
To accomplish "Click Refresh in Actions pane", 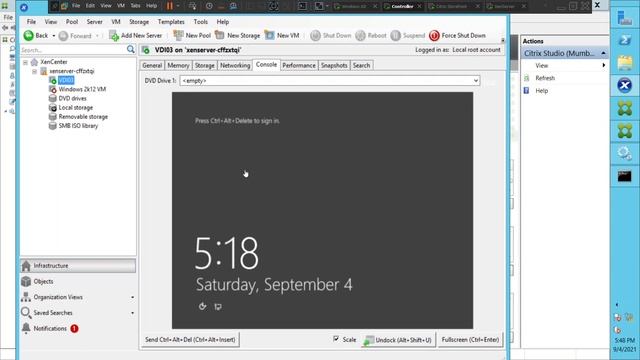I will [545, 78].
